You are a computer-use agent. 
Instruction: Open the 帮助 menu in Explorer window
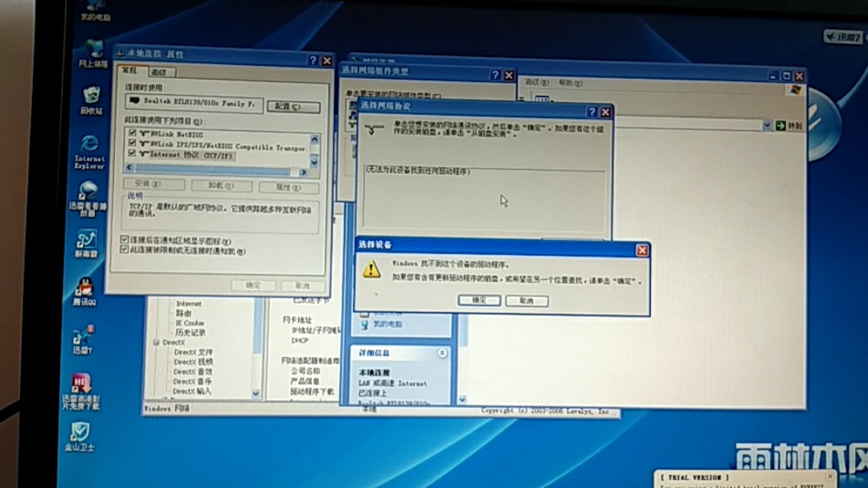click(570, 83)
